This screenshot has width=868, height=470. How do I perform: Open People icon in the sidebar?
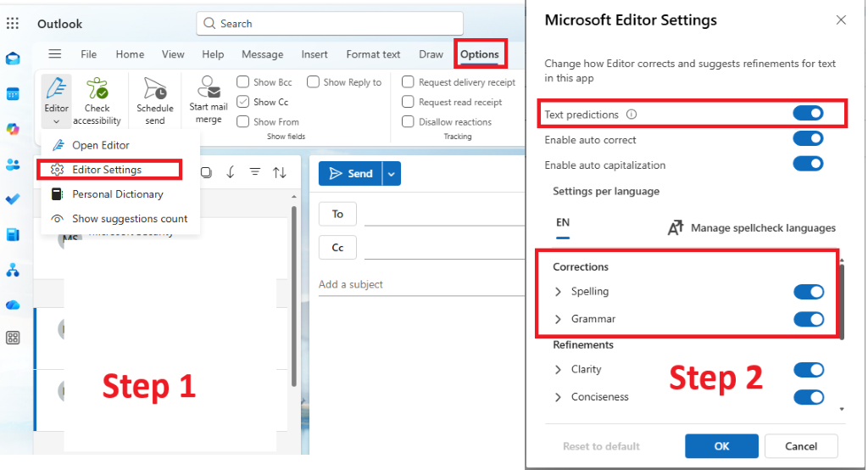[x=13, y=164]
